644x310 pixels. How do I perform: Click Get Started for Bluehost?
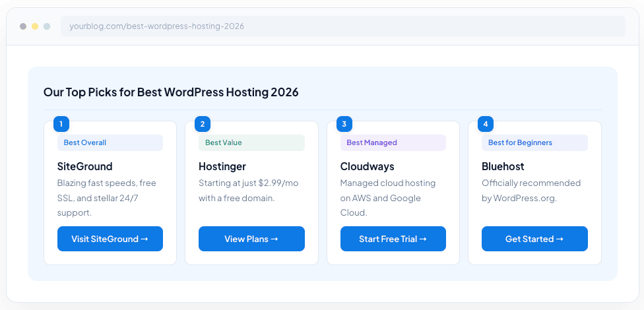point(534,239)
